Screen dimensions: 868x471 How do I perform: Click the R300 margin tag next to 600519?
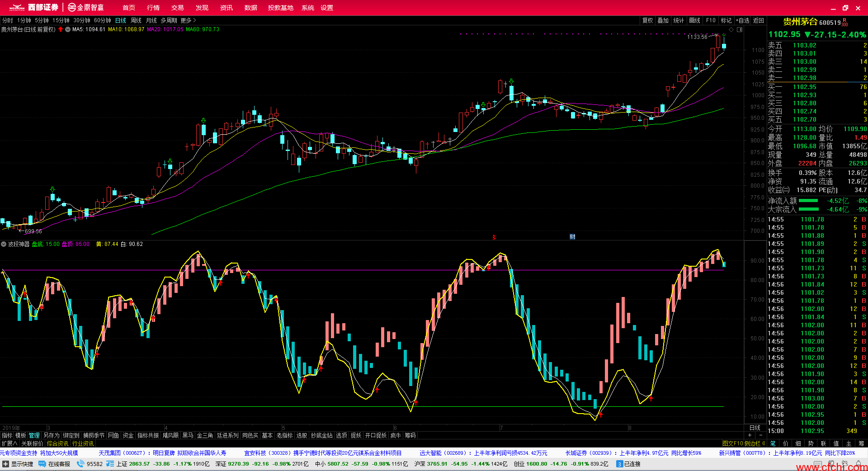[844, 22]
